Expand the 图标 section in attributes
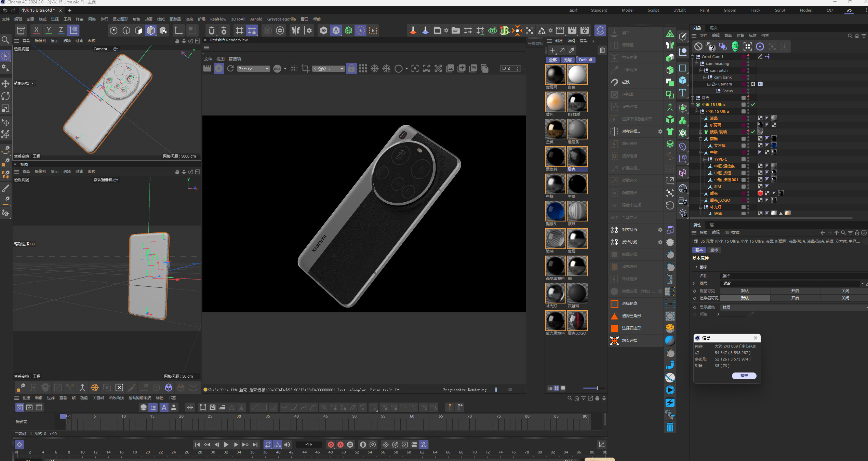868x461 pixels. pos(696,267)
